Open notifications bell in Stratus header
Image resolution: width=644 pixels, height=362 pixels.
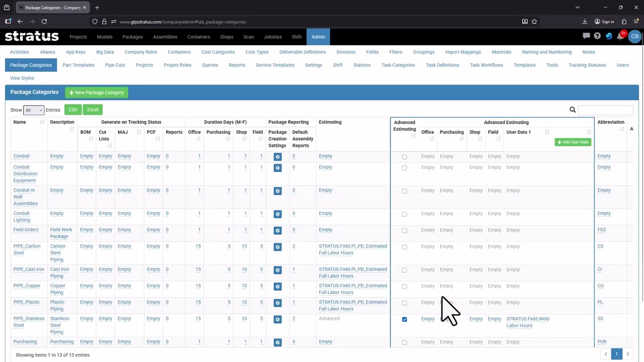(x=620, y=36)
